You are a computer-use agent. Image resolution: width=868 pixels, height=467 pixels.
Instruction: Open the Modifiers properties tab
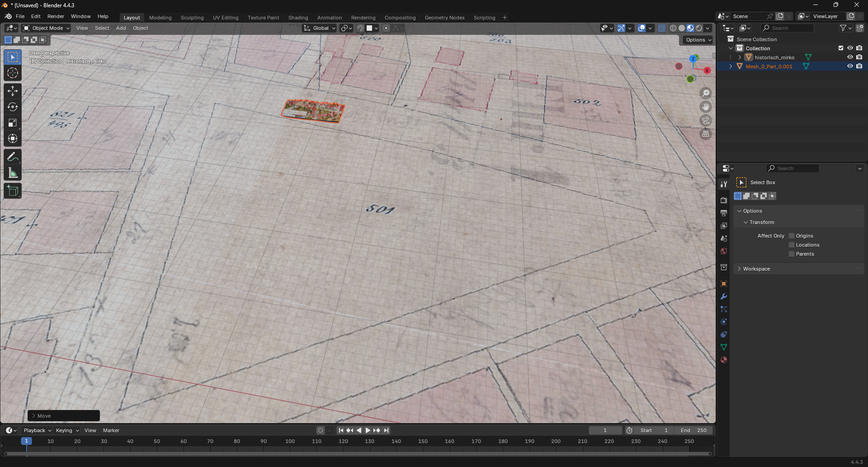[x=724, y=297]
